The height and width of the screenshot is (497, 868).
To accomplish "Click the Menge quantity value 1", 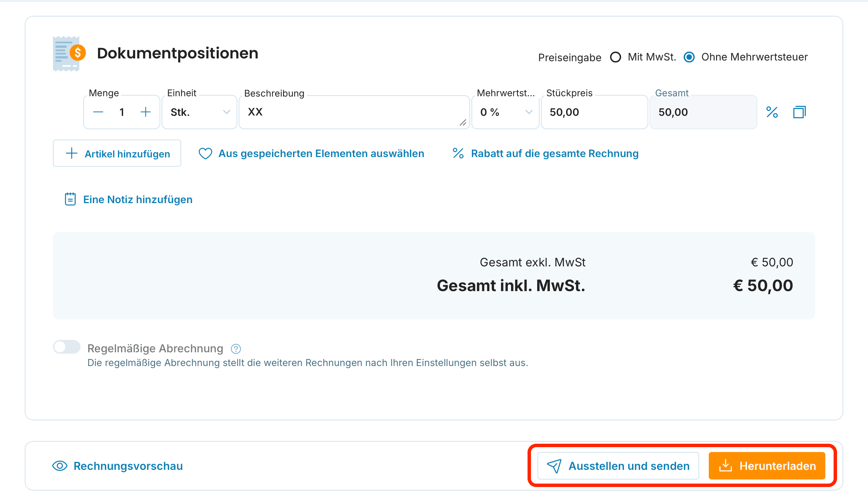I will [x=122, y=112].
